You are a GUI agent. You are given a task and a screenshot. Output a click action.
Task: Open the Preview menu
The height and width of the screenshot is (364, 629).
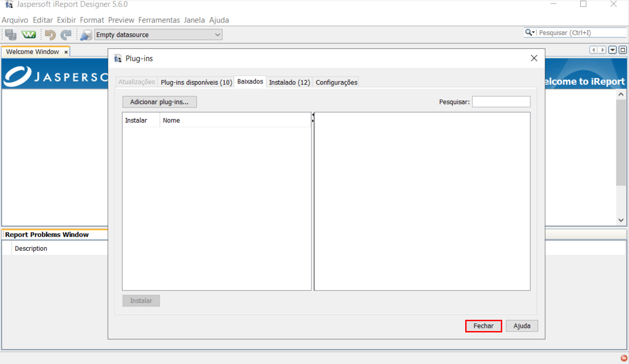121,20
